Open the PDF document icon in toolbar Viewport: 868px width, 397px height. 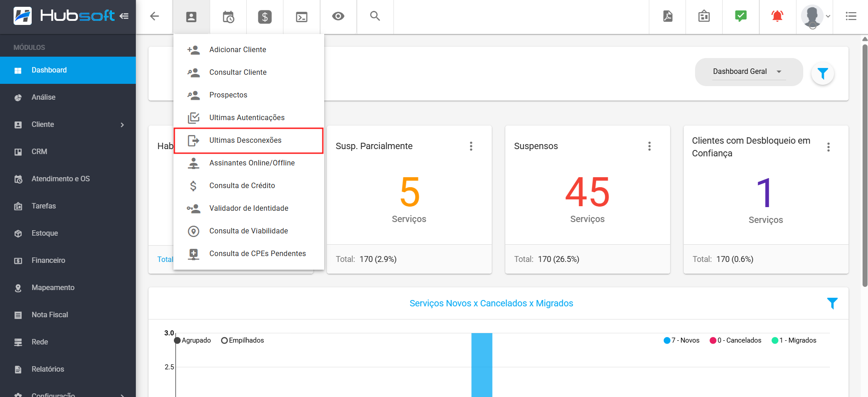click(x=667, y=17)
